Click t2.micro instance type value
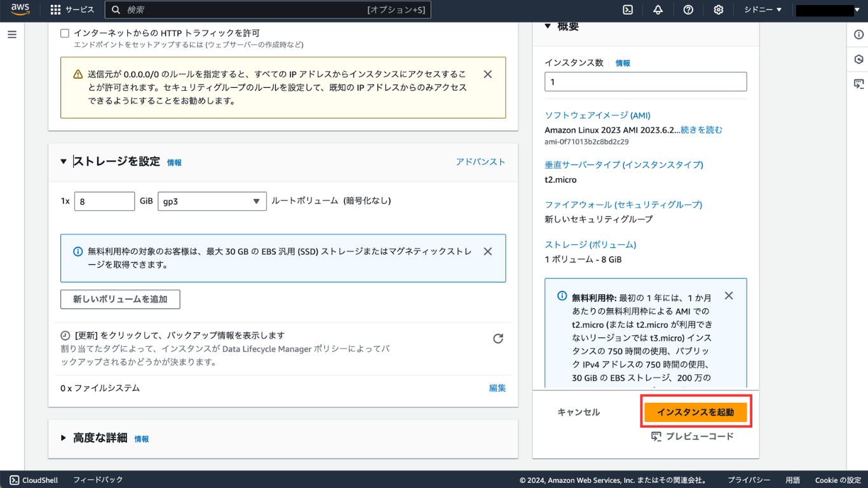This screenshot has width=868, height=488. [x=560, y=180]
